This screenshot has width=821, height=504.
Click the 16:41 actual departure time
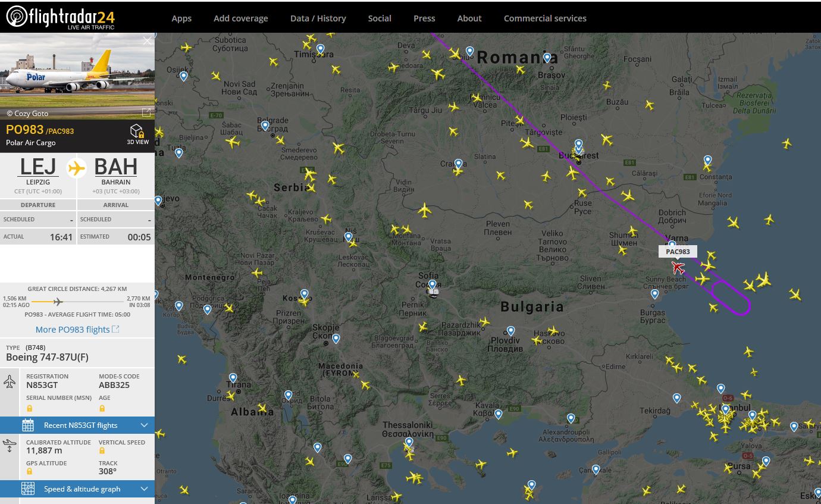click(x=61, y=237)
